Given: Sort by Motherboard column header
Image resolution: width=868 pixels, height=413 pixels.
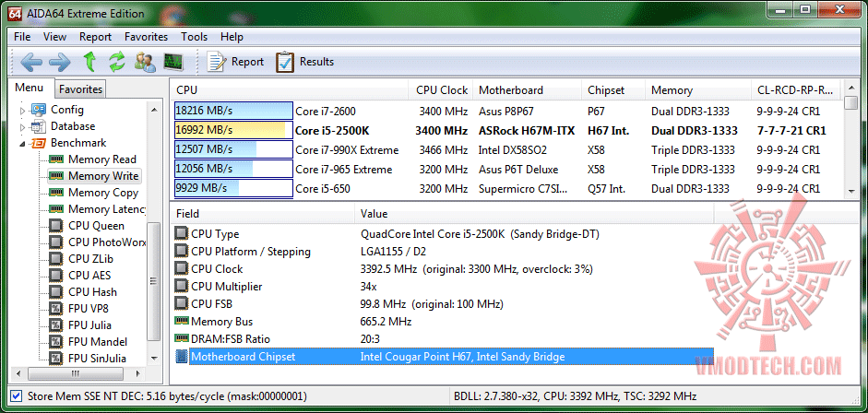Looking at the screenshot, I should coord(528,90).
